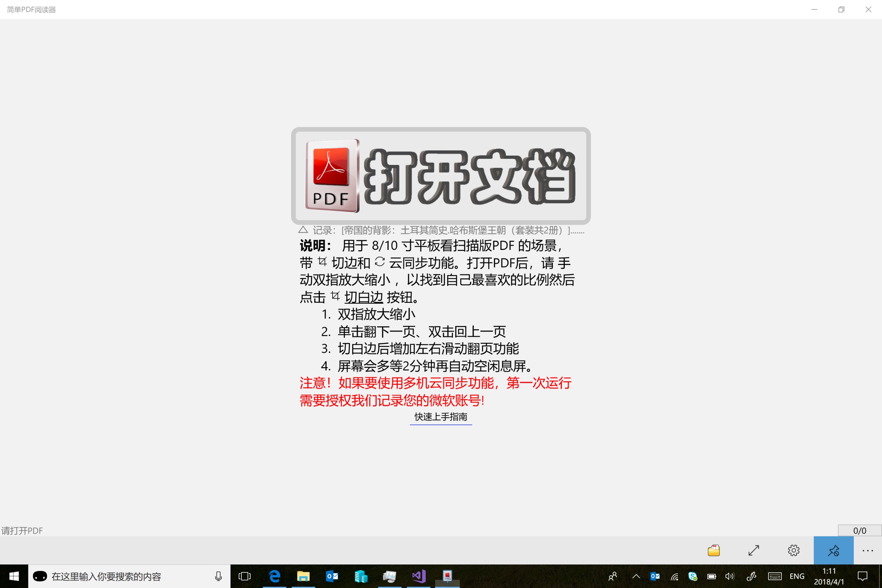882x588 pixels.
Task: Click the volume speaker tray icon
Action: coord(730,576)
